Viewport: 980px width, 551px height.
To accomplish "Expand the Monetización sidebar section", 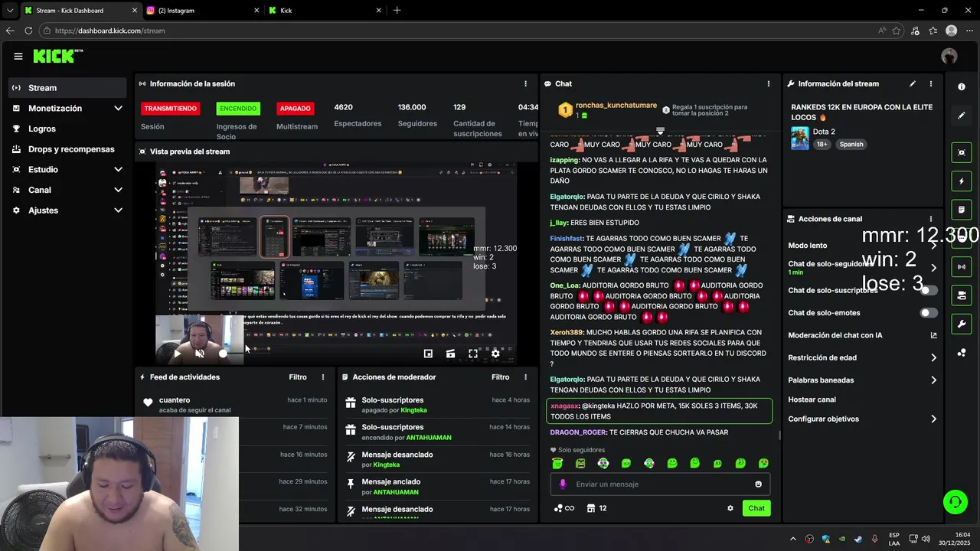I will 67,109.
